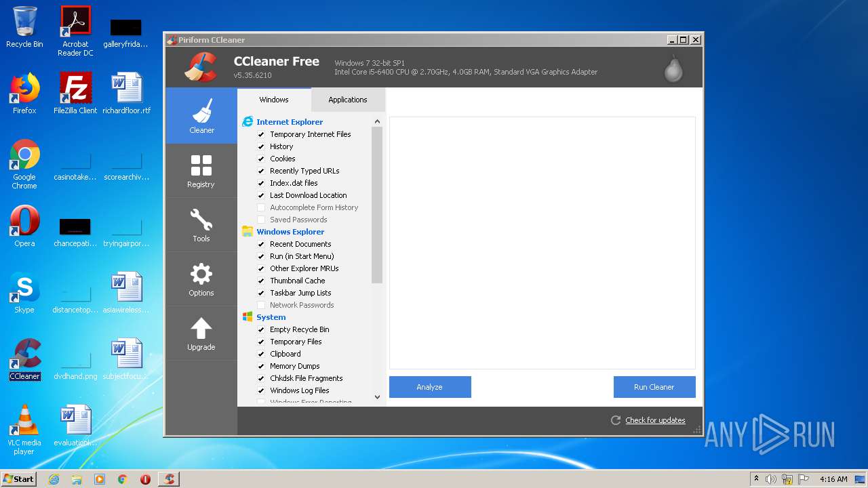Image resolution: width=868 pixels, height=488 pixels.
Task: Open Recycle Bin desktop icon
Action: [x=24, y=27]
